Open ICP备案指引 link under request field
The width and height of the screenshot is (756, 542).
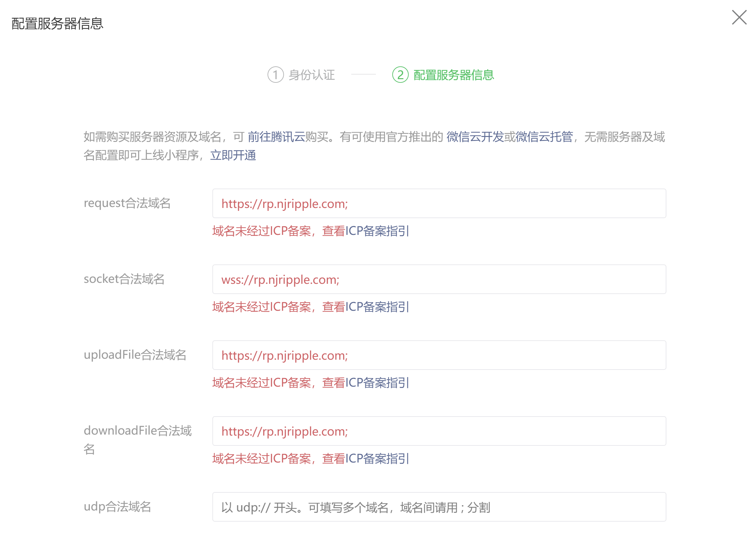pyautogui.click(x=377, y=231)
